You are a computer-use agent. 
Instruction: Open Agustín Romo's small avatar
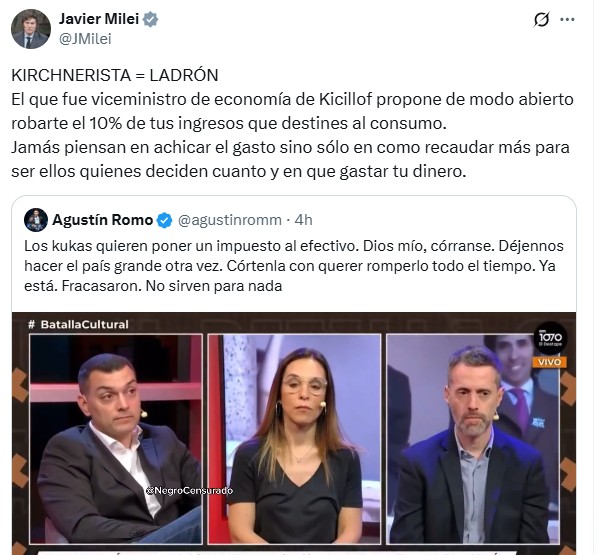click(36, 220)
